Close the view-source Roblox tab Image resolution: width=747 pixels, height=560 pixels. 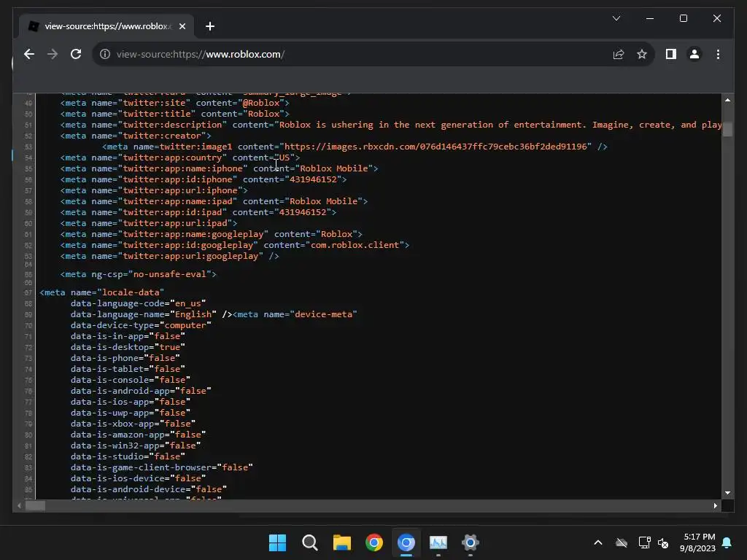click(x=182, y=26)
